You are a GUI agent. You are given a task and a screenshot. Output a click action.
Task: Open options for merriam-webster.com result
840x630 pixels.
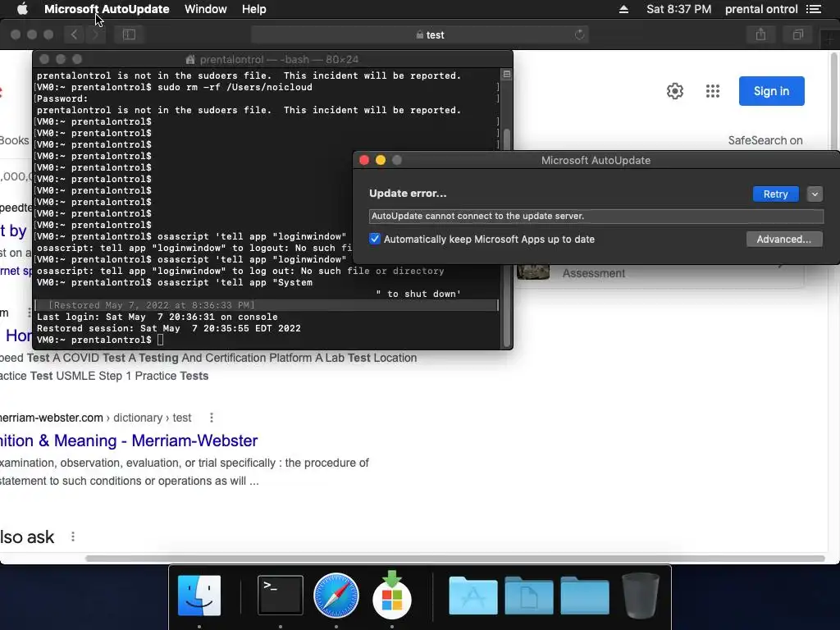(212, 418)
